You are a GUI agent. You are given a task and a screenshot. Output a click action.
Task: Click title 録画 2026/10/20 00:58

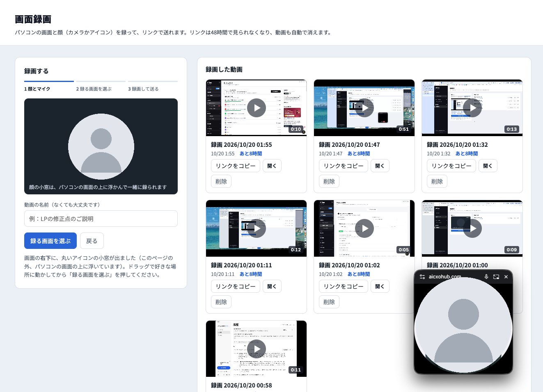[x=241, y=385]
